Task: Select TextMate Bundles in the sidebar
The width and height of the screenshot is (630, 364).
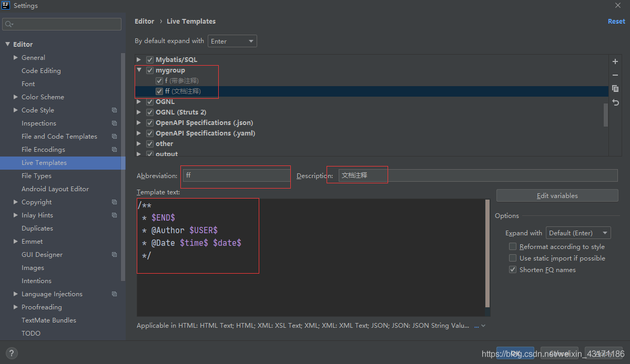Action: [48, 320]
